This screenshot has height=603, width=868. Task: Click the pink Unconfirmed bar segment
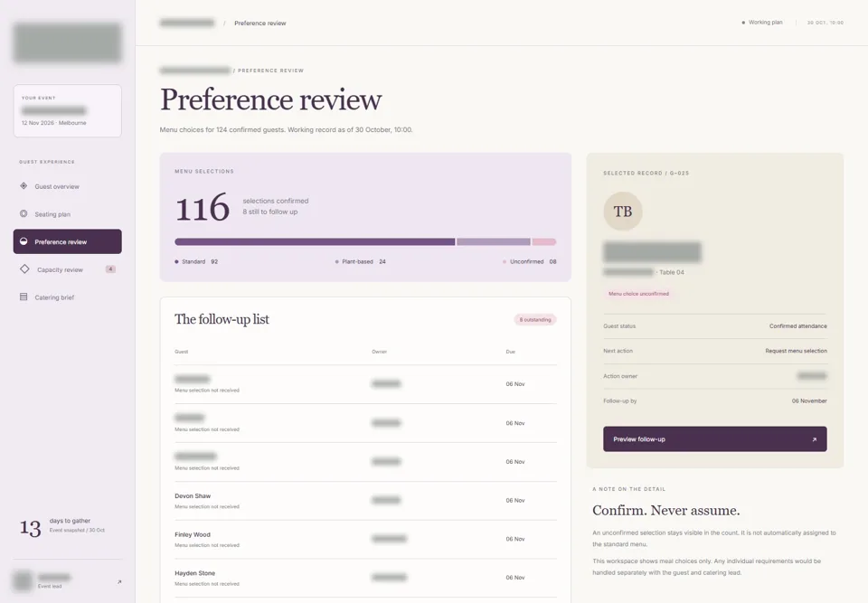(544, 242)
